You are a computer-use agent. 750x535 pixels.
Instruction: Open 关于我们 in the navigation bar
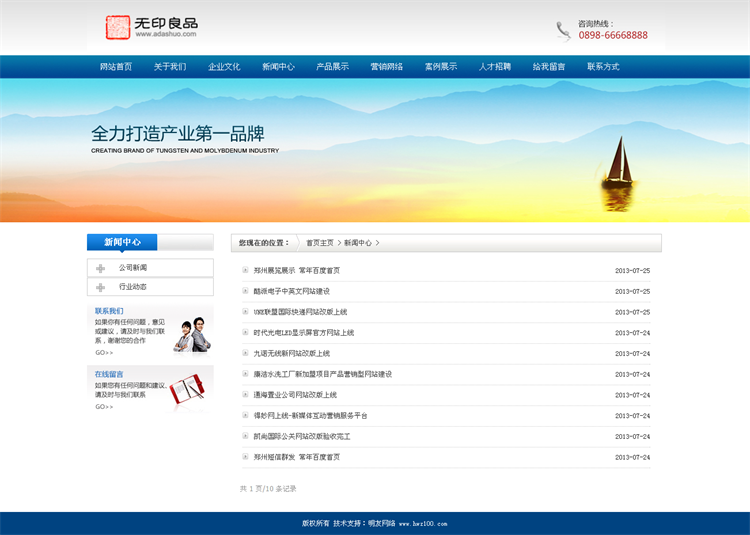(x=170, y=66)
